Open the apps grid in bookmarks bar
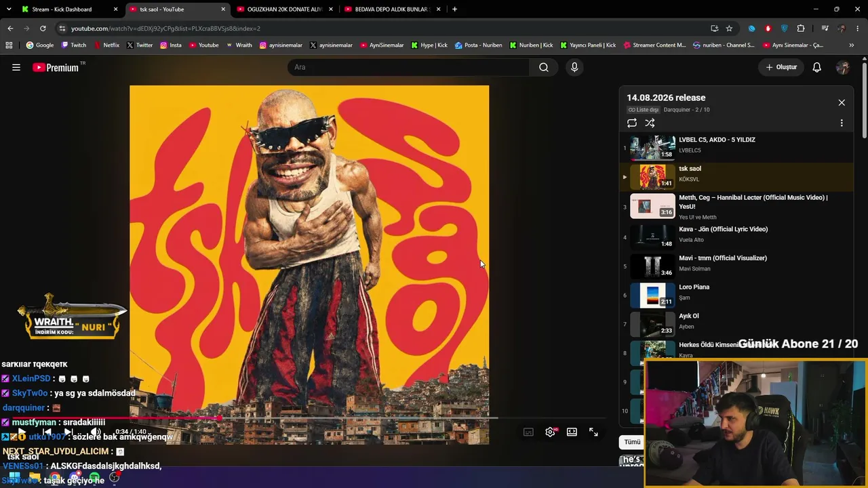The image size is (868, 488). point(9,45)
